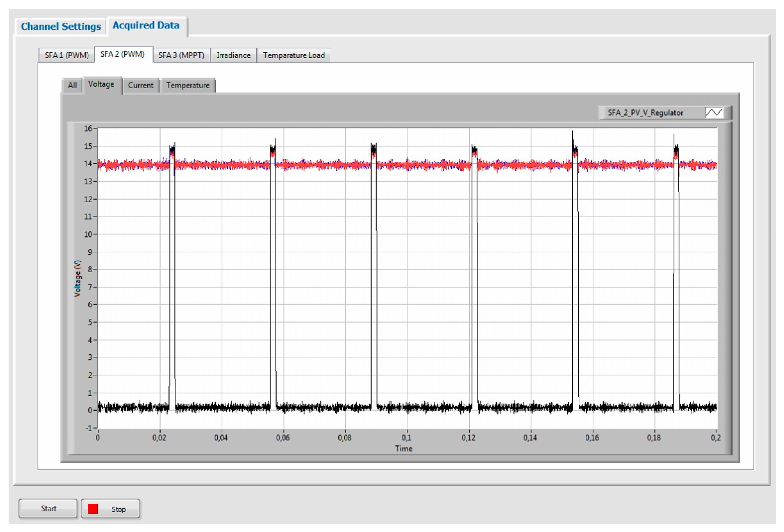Open the Temparature Load tab
This screenshot has height=532, width=784.
pos(294,55)
